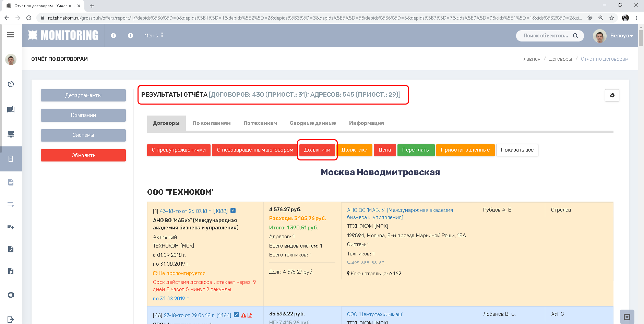Edit contract 27-18-то with the pencil icon

[236, 315]
